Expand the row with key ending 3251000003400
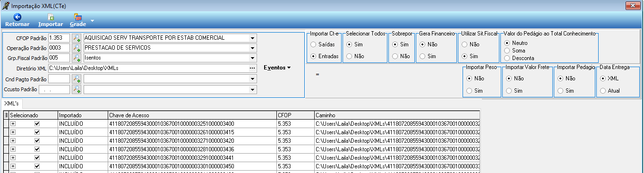Image resolution: width=644 pixels, height=173 pixels. click(13, 124)
